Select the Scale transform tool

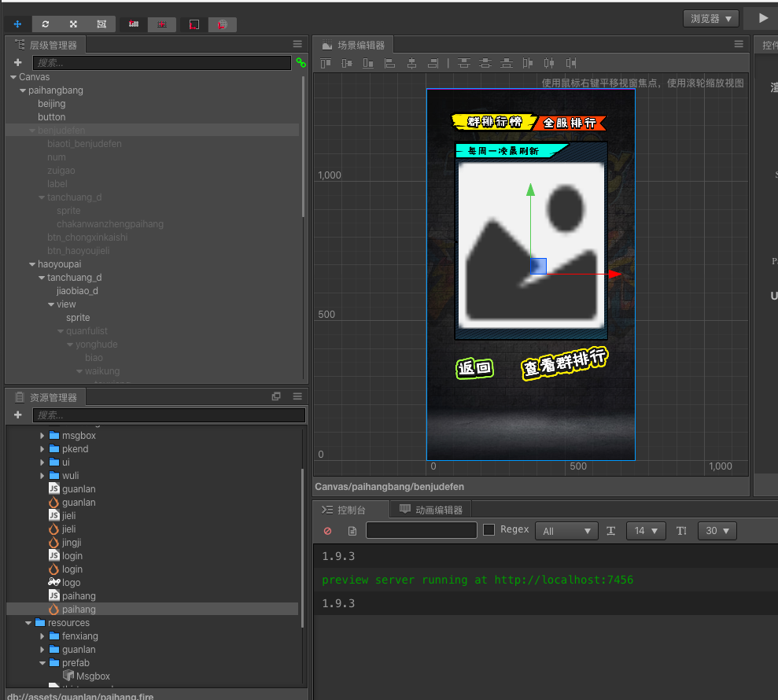(73, 24)
